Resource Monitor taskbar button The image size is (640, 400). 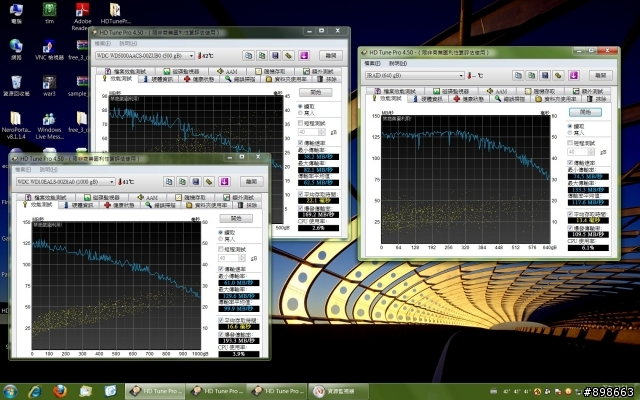pos(338,391)
